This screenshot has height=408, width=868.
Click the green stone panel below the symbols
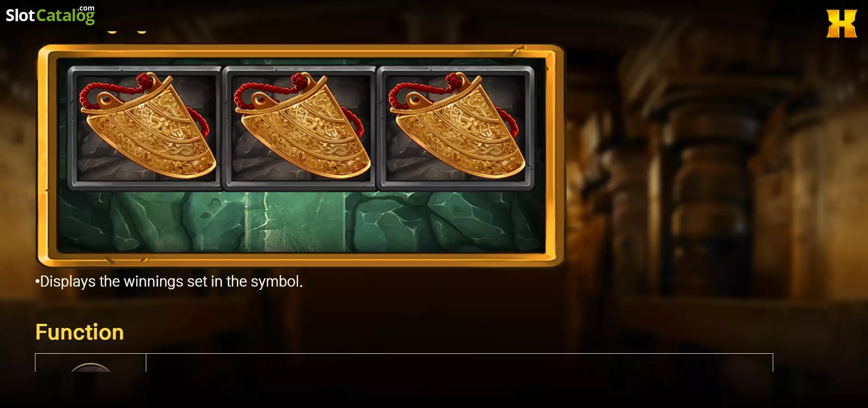tap(301, 222)
